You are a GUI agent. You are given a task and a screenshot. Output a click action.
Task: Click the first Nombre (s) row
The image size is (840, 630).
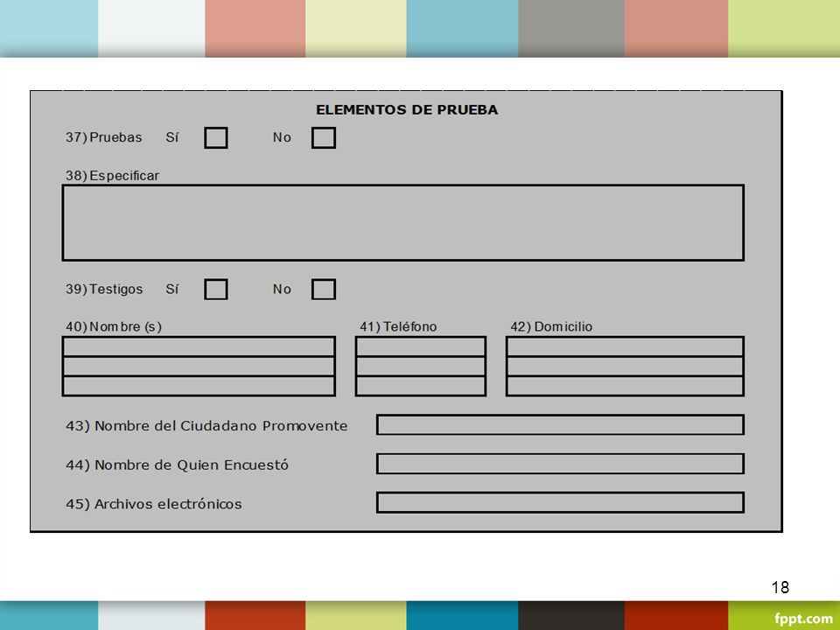coord(199,346)
